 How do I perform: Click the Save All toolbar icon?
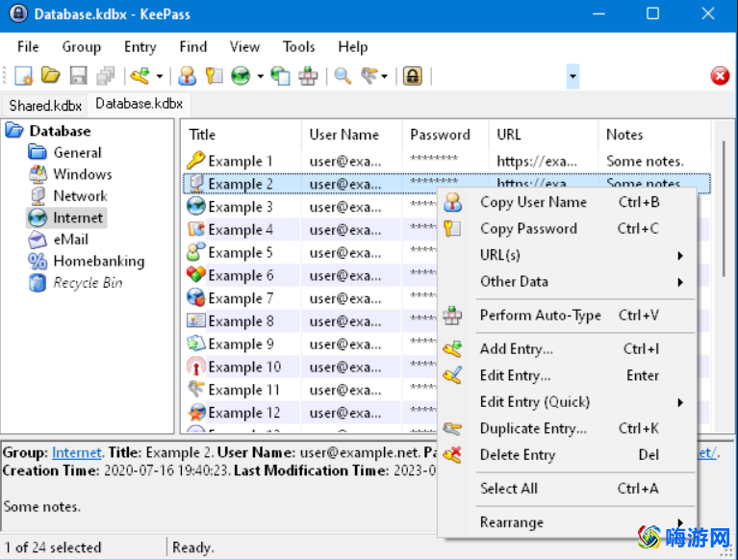click(106, 76)
